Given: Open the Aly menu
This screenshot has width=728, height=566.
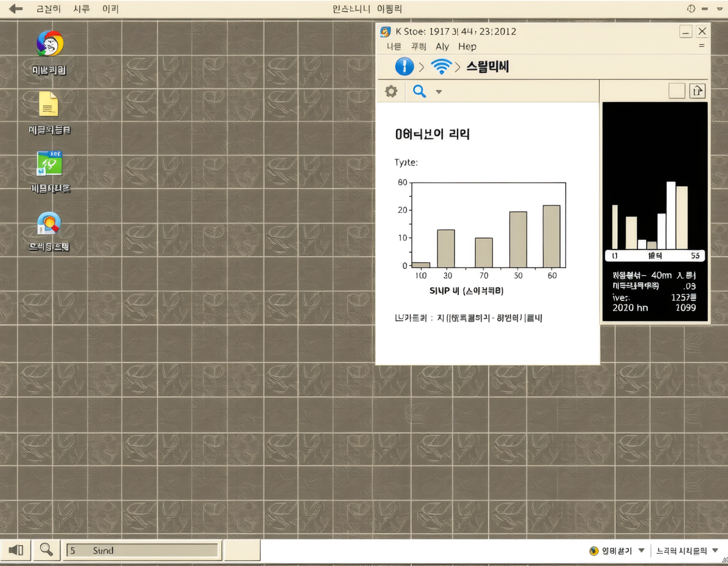Looking at the screenshot, I should pos(442,47).
